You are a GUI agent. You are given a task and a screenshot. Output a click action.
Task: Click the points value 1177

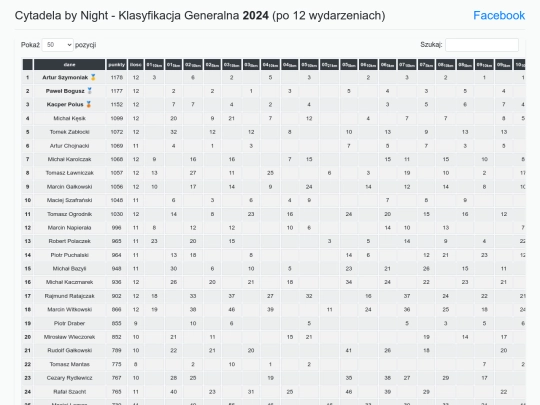(x=116, y=91)
